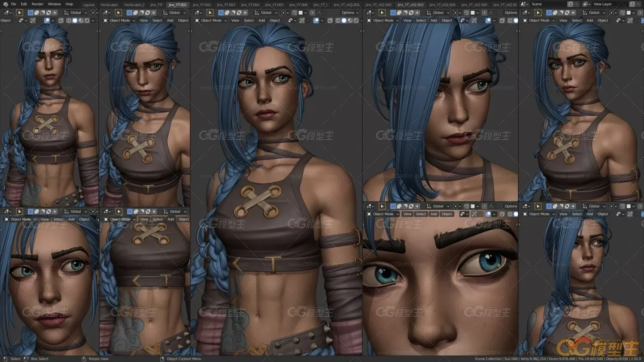Click 'Rotate View' hint in status bar
Image resolution: width=644 pixels, height=362 pixels.
click(x=98, y=359)
